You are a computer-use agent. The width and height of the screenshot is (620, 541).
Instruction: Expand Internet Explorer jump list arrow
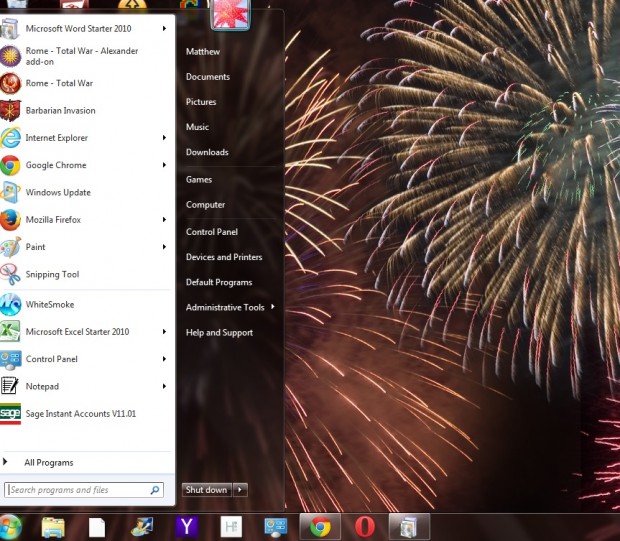[x=164, y=138]
